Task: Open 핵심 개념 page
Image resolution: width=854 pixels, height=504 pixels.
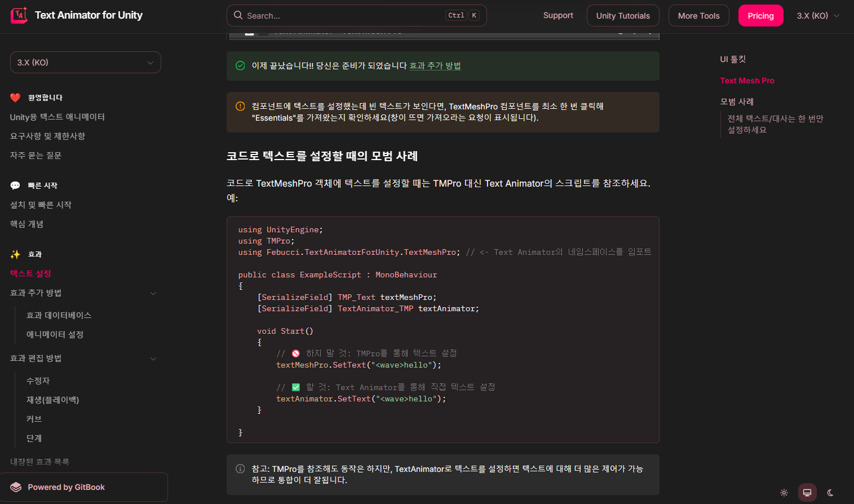Action: [27, 224]
